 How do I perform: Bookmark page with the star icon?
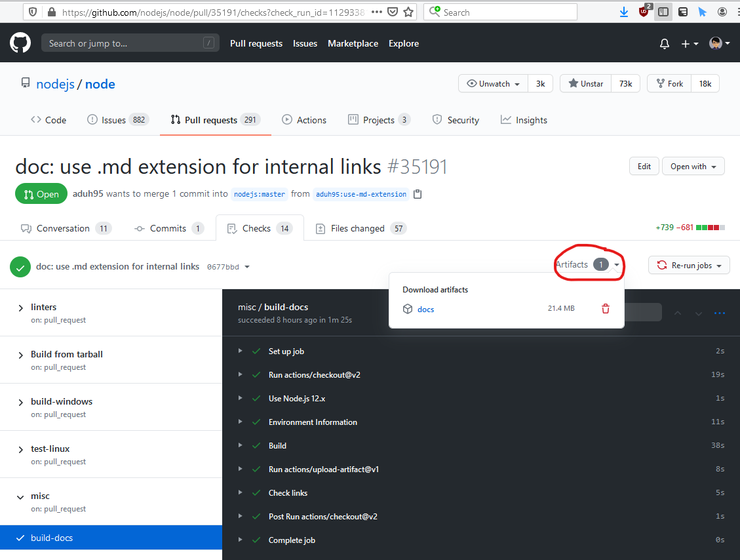point(408,12)
